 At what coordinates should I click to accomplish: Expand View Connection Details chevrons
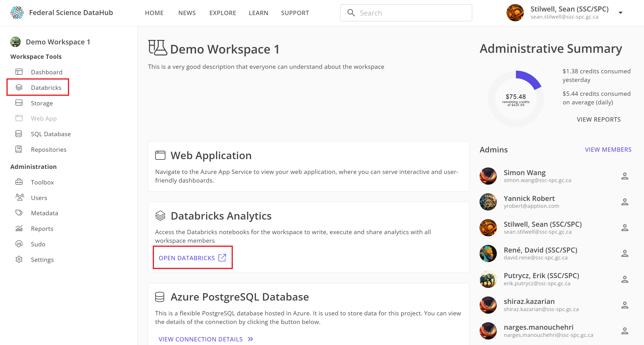click(x=250, y=339)
